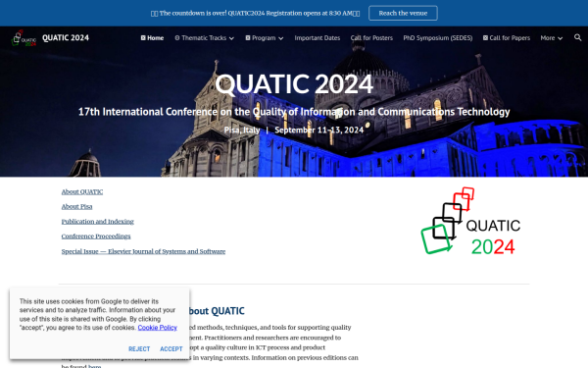Open the site search magnifier icon

click(x=577, y=37)
